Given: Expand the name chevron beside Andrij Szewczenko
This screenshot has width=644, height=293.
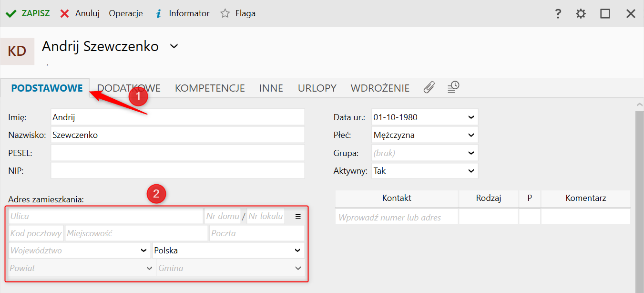Looking at the screenshot, I should pyautogui.click(x=174, y=46).
